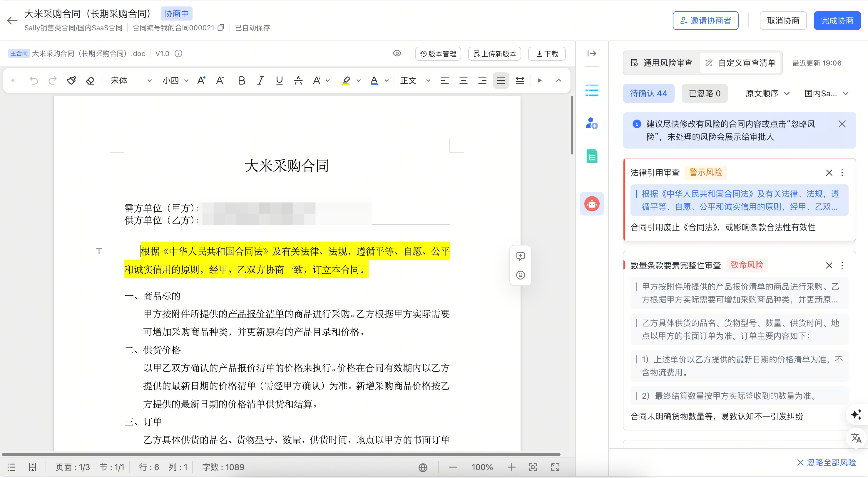Select the format painter tool
This screenshot has height=478, width=868.
[x=71, y=80]
